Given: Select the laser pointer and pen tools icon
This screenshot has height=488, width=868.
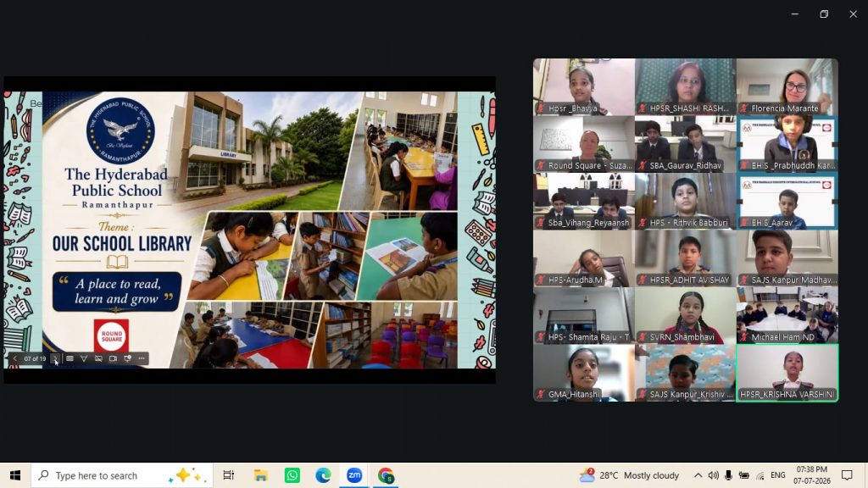Looking at the screenshot, I should [84, 358].
